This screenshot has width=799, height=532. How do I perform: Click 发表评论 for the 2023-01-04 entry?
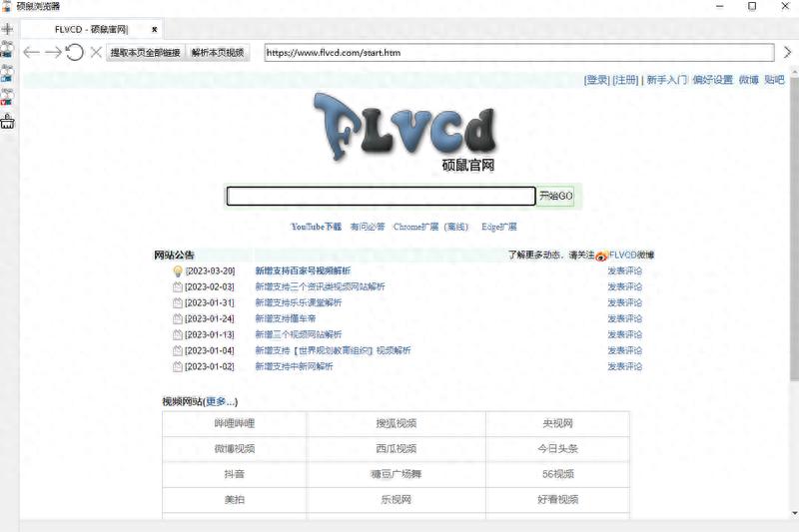pos(625,350)
